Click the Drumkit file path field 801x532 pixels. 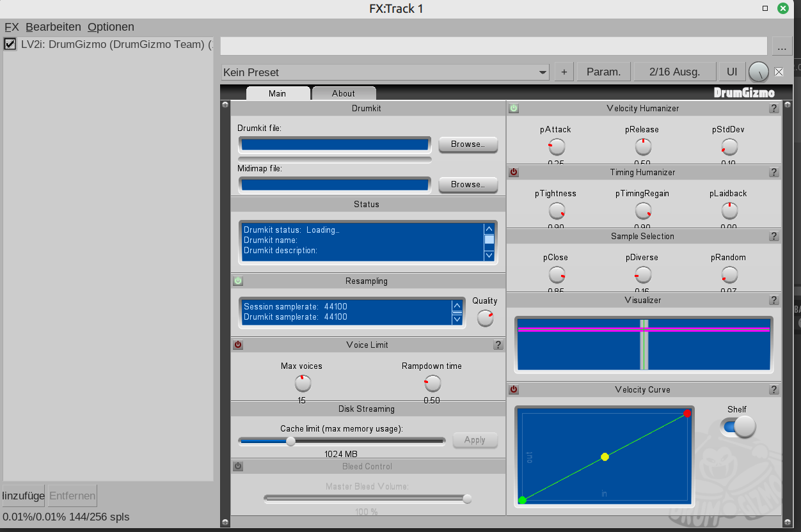coord(335,145)
